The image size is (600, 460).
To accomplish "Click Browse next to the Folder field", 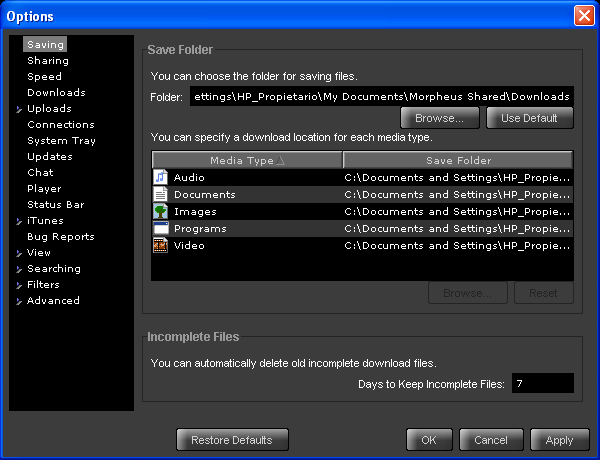I will click(x=440, y=118).
